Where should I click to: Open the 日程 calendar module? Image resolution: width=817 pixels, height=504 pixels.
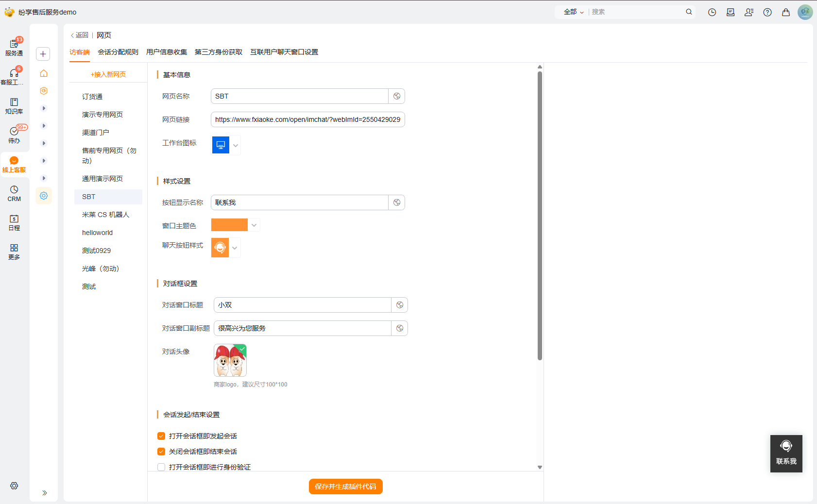14,222
